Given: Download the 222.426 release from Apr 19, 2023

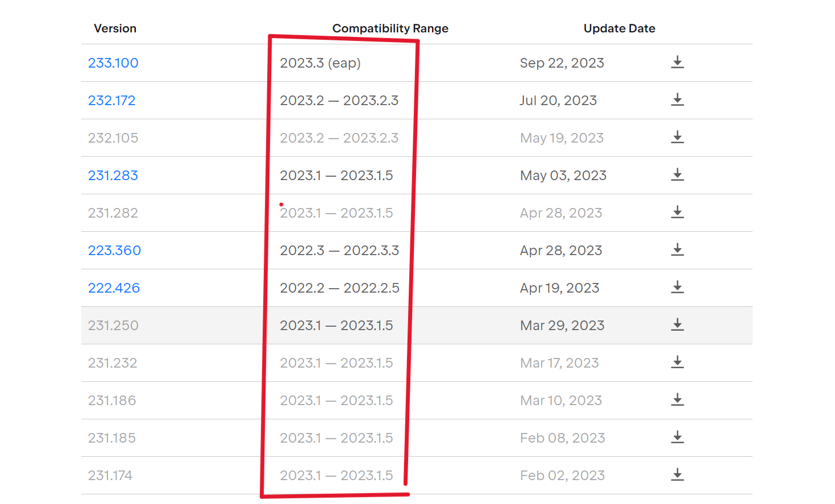Looking at the screenshot, I should 677,288.
